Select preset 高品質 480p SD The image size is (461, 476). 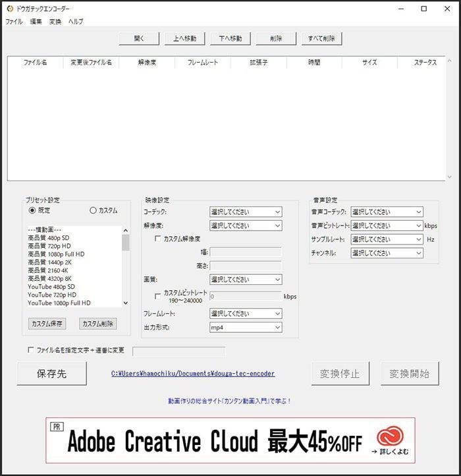(x=49, y=238)
